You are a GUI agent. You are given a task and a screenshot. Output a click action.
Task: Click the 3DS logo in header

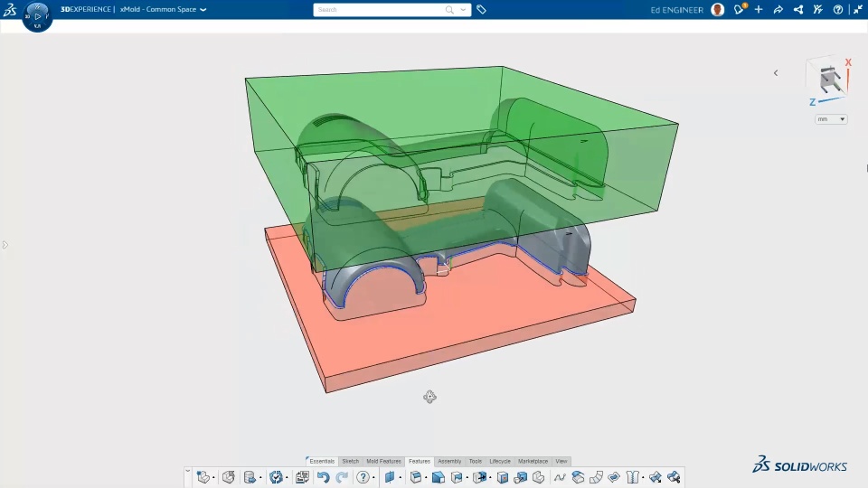point(10,9)
